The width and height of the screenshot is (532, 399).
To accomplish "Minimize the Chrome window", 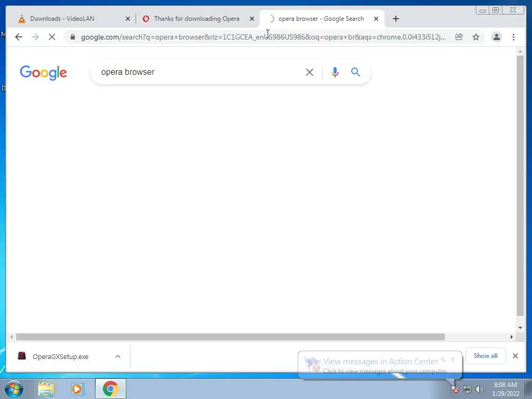I will pyautogui.click(x=483, y=10).
